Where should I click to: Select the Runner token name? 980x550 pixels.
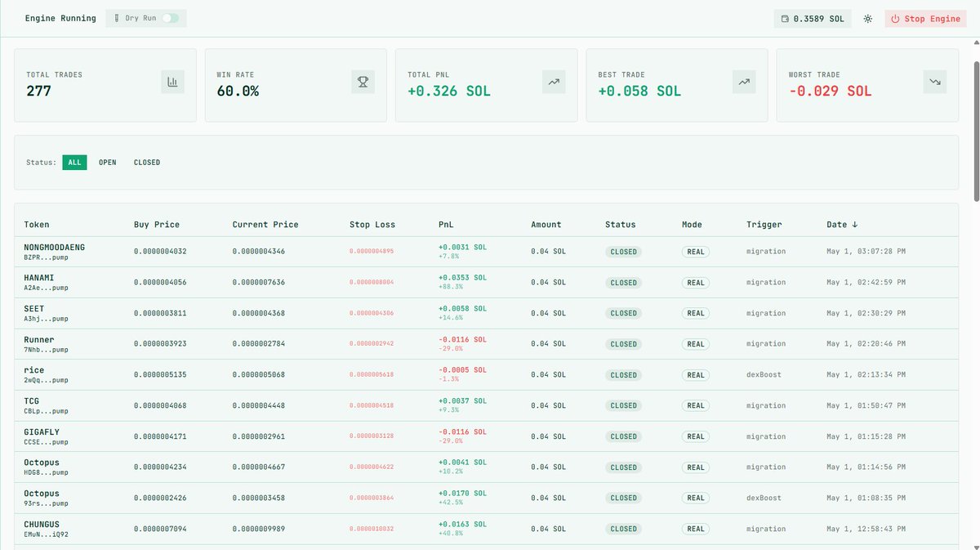tap(39, 340)
